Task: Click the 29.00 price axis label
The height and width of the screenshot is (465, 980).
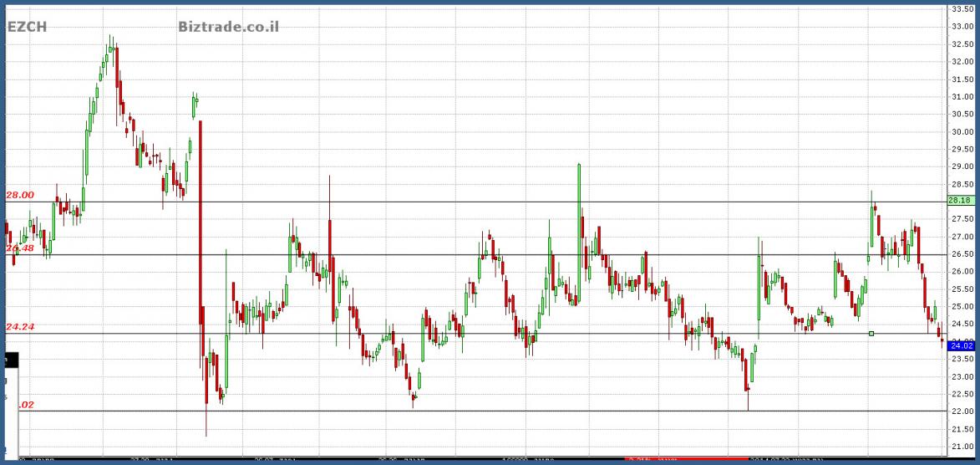Action: 961,166
